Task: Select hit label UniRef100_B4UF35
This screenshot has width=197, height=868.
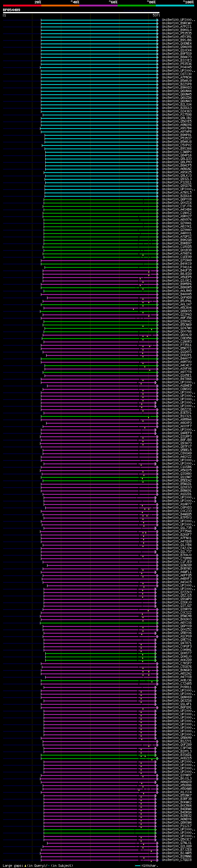Action: point(176,271)
